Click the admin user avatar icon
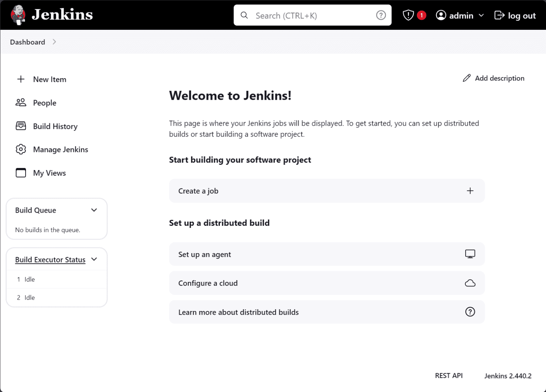The height and width of the screenshot is (392, 546). [441, 15]
